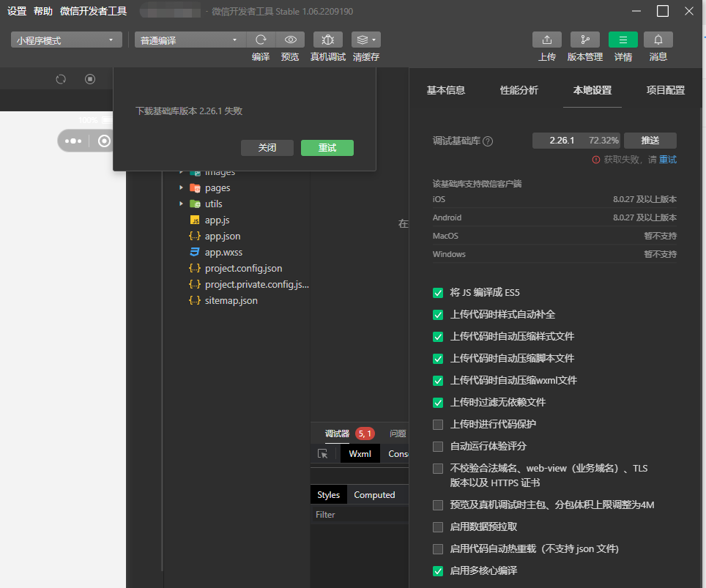Open the 设置 menu
706x588 pixels.
(x=17, y=11)
